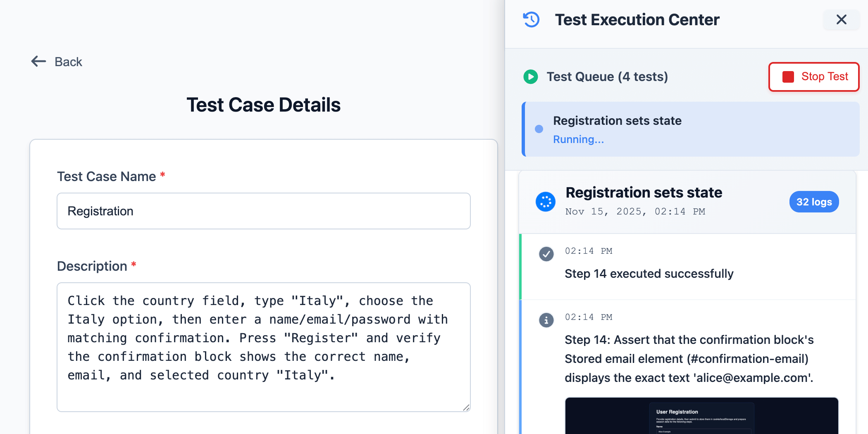Screen dimensions: 868x434
Task: Select the checkmark icon on Step 14 success log
Action: pos(546,254)
